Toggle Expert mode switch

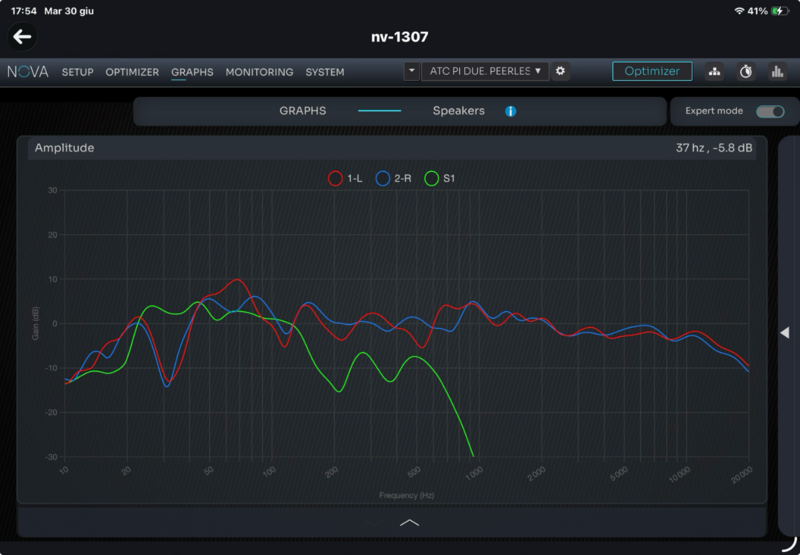point(770,111)
